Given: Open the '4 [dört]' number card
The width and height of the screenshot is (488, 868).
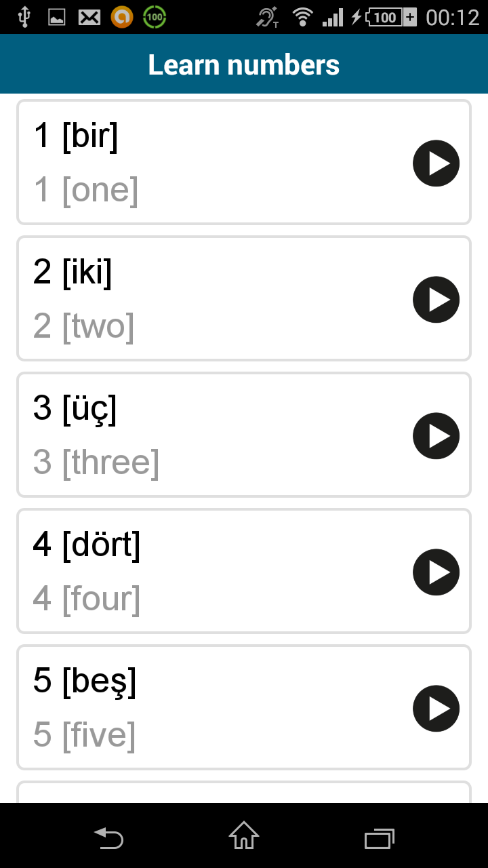Looking at the screenshot, I should click(203, 571).
